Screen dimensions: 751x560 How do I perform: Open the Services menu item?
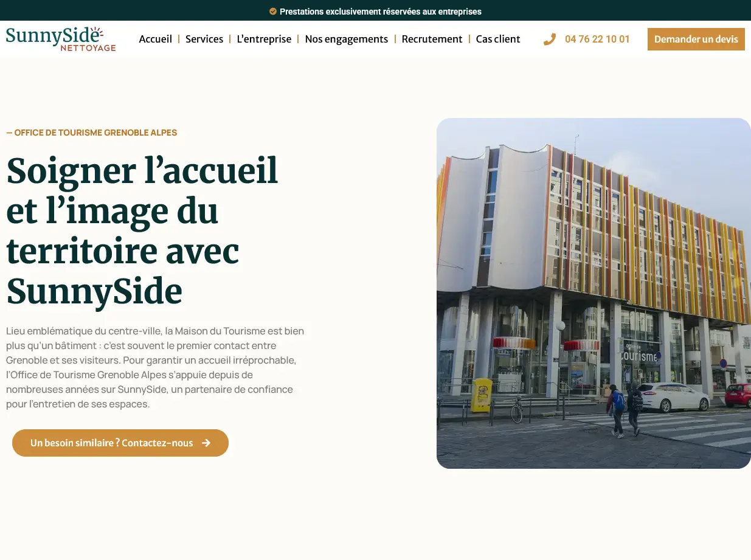click(x=204, y=39)
